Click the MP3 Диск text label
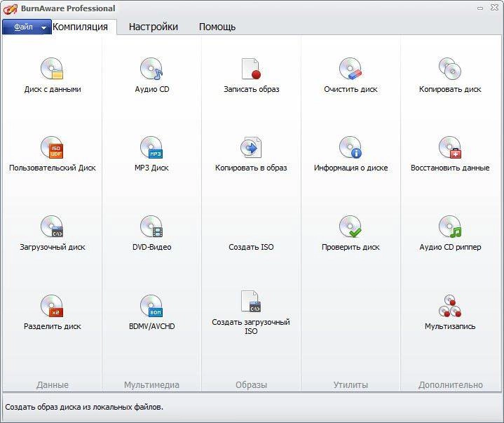Image resolution: width=504 pixels, height=423 pixels. point(151,168)
